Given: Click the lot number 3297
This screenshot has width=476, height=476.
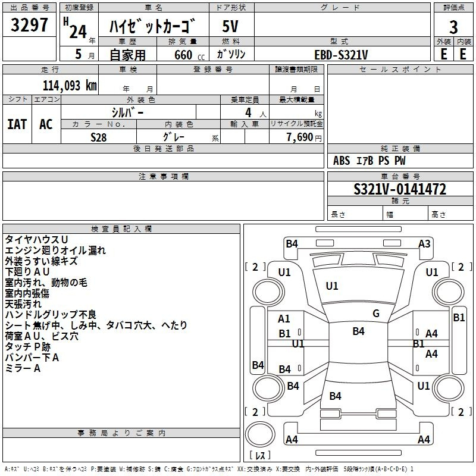Looking at the screenshot, I should [30, 26].
